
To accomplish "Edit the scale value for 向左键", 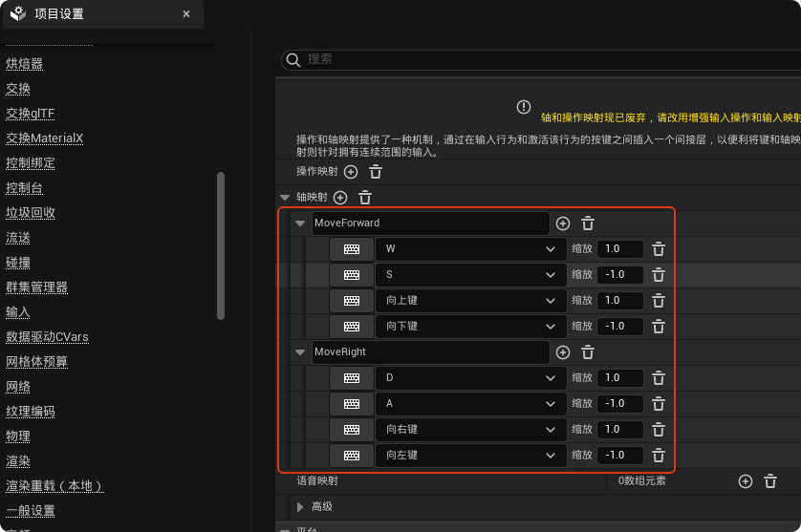I will coord(620,456).
